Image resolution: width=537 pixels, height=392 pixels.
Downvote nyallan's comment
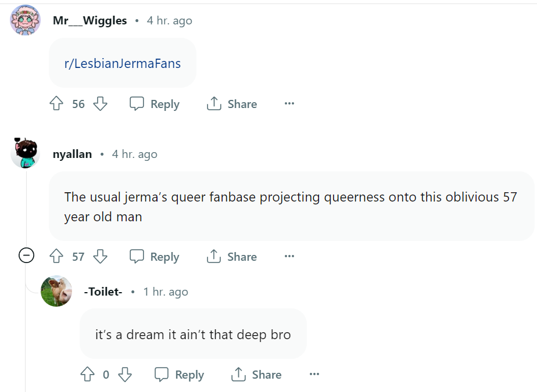click(x=101, y=256)
